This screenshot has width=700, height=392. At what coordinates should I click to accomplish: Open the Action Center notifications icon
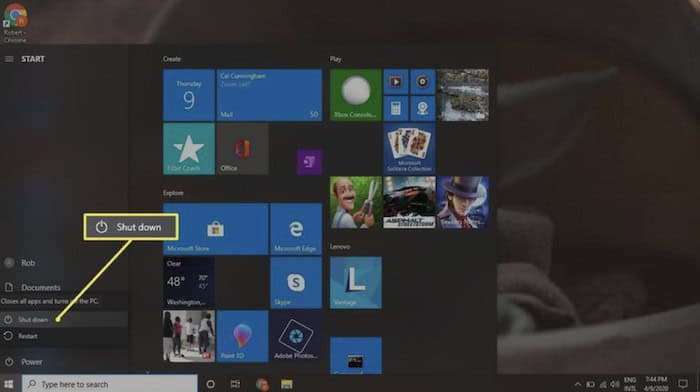click(683, 384)
